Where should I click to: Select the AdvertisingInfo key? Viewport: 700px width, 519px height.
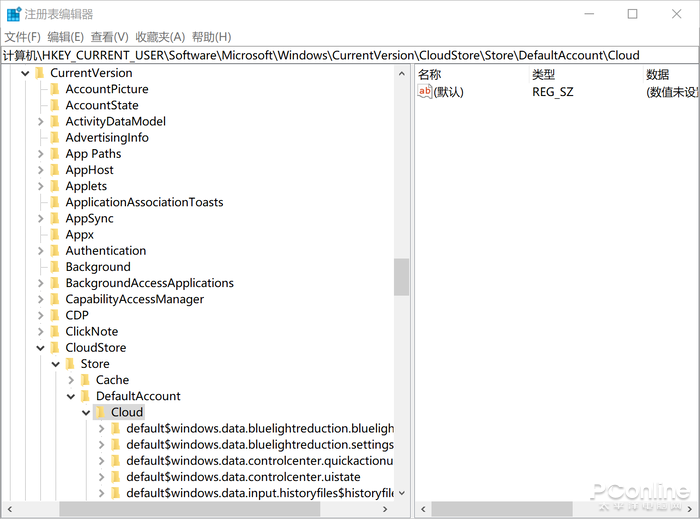(x=107, y=137)
